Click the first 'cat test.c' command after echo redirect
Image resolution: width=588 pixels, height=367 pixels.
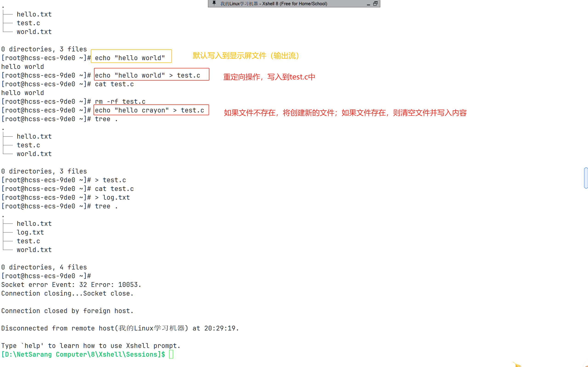tap(114, 84)
